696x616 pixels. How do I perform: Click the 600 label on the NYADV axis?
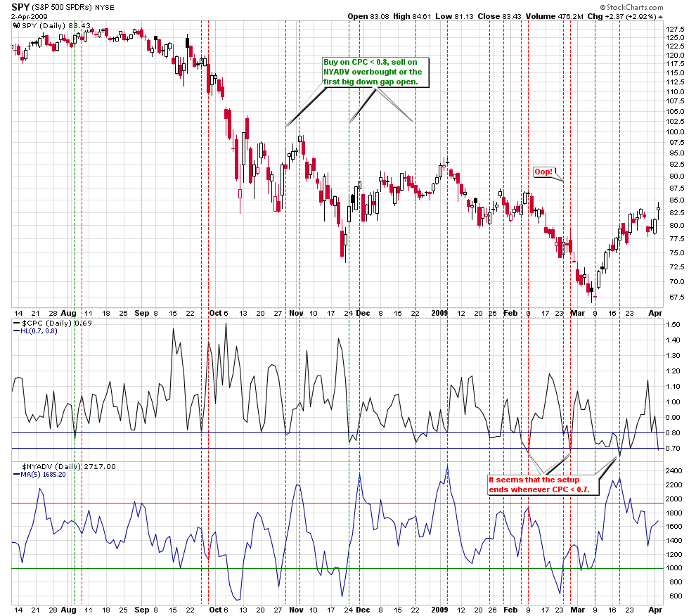(676, 596)
